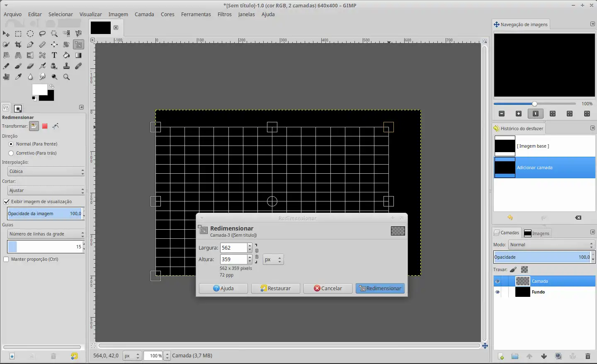Viewport: 597px width, 364px height.
Task: Choose the Eraser tool
Action: coord(30,66)
